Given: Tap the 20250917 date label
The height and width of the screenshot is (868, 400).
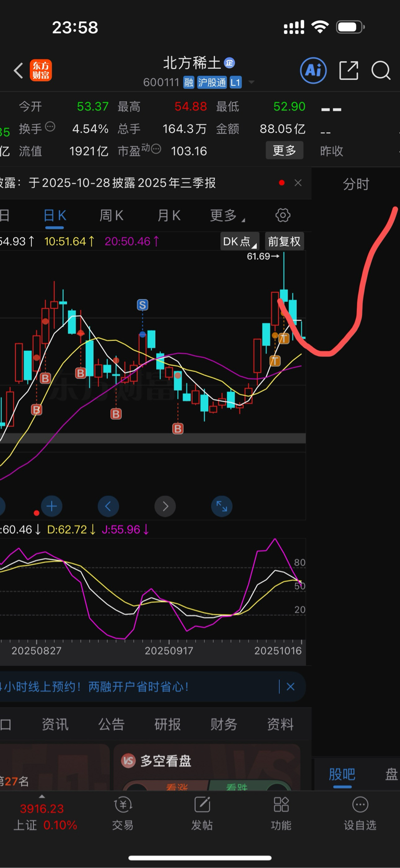Looking at the screenshot, I should coord(169,651).
